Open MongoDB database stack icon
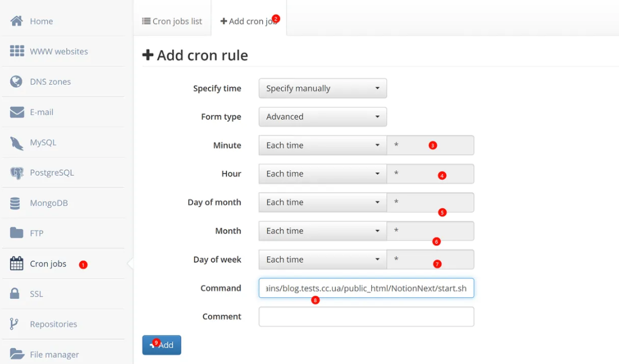The height and width of the screenshot is (364, 619). [x=16, y=203]
